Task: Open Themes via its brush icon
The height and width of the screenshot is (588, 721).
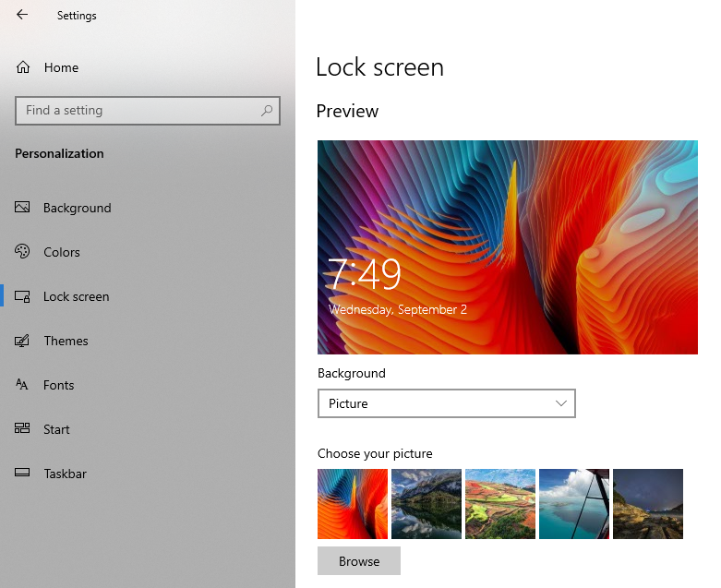Action: pyautogui.click(x=23, y=341)
